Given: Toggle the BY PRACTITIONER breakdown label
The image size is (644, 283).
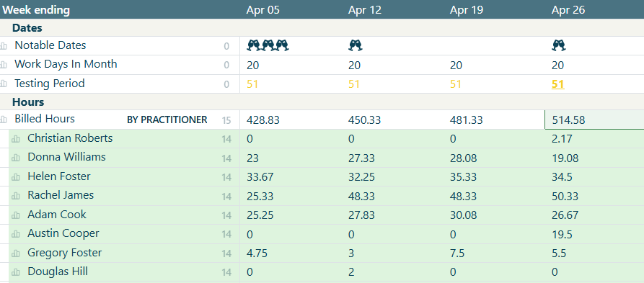Looking at the screenshot, I should 167,120.
